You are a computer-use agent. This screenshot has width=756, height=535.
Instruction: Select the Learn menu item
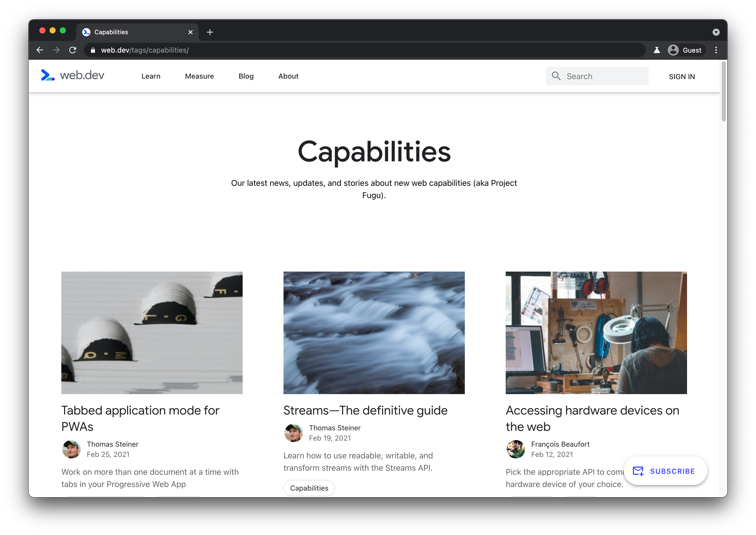click(151, 76)
